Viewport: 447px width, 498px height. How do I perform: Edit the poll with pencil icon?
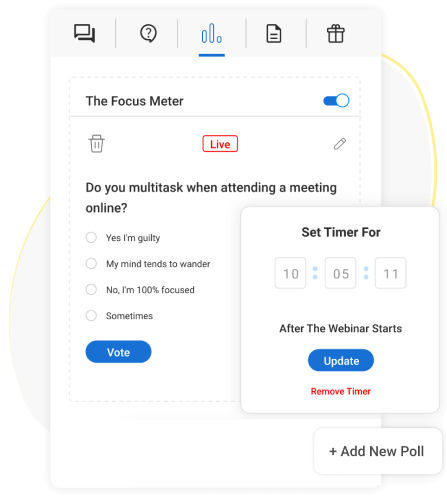pyautogui.click(x=340, y=144)
